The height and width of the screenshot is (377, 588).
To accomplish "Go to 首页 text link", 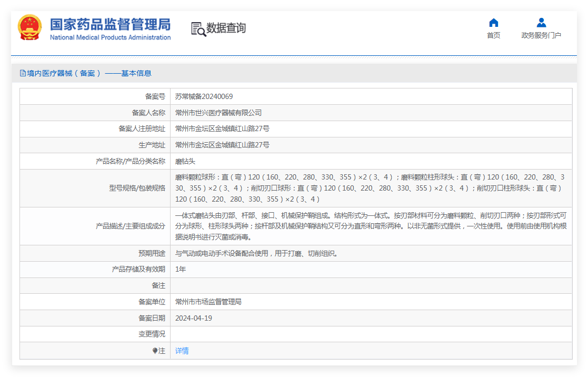I will 493,35.
